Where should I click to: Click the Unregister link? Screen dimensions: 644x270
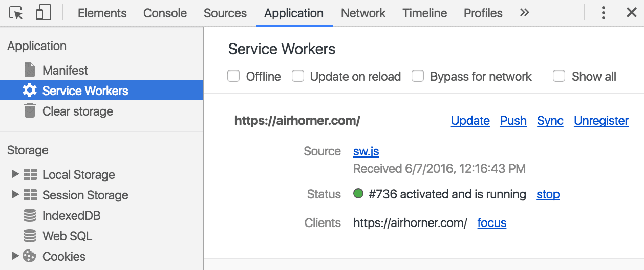click(x=601, y=121)
